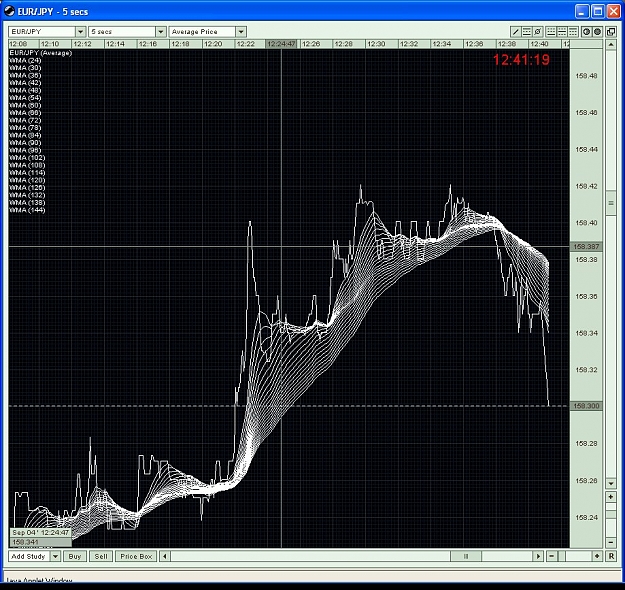Click the 12:30 time axis label
The image size is (625, 590).
click(x=376, y=44)
